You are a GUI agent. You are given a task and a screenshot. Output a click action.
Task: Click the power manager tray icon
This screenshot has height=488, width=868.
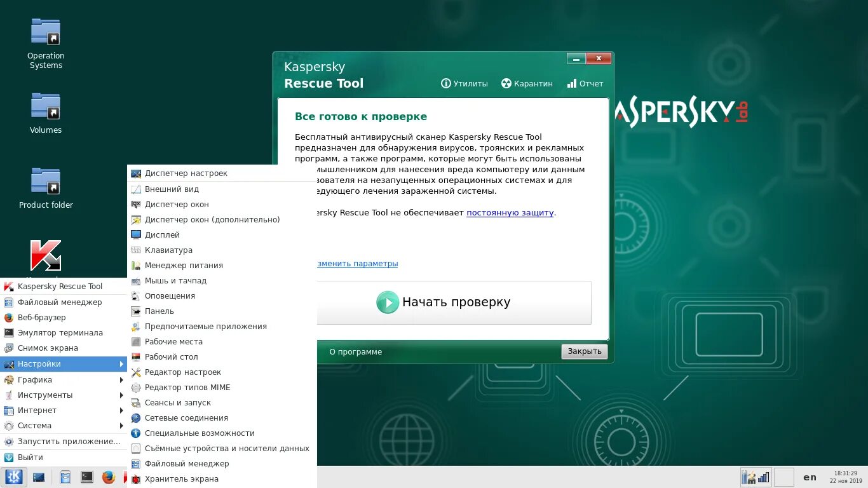[749, 477]
